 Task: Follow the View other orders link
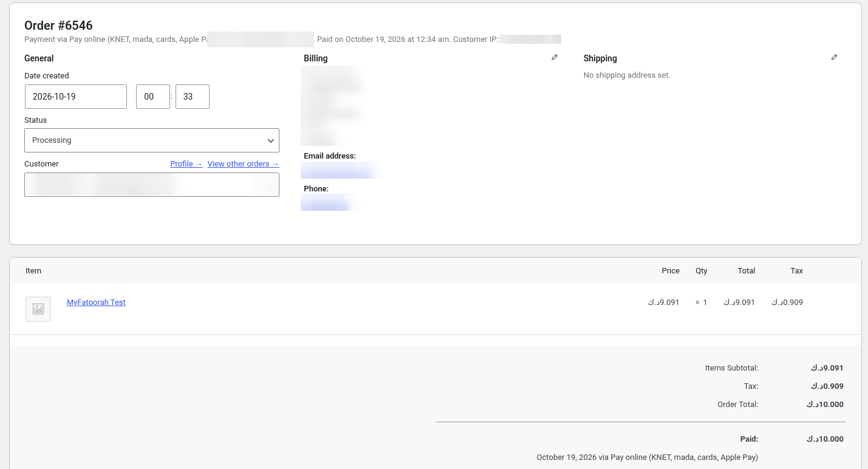(243, 164)
